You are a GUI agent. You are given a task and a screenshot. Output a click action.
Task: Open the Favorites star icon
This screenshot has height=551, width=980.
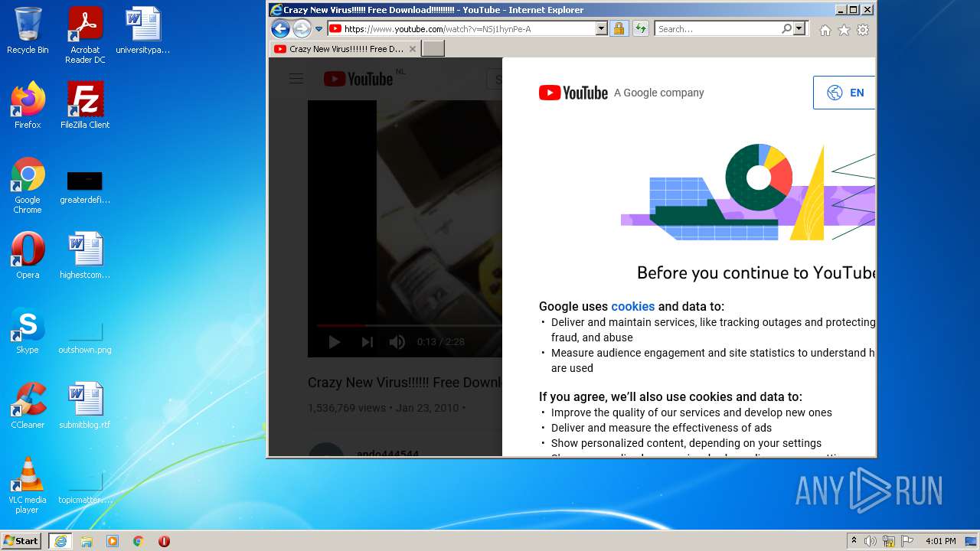[x=844, y=30]
